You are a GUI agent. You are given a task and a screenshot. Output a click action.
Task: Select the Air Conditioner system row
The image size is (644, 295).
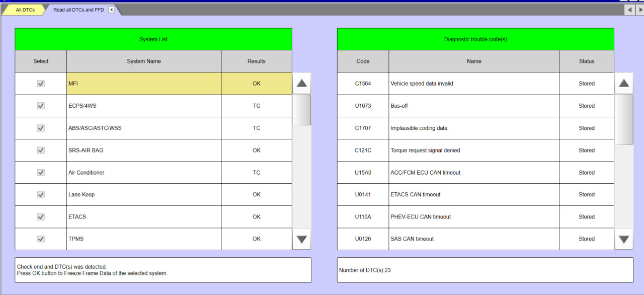pyautogui.click(x=143, y=172)
